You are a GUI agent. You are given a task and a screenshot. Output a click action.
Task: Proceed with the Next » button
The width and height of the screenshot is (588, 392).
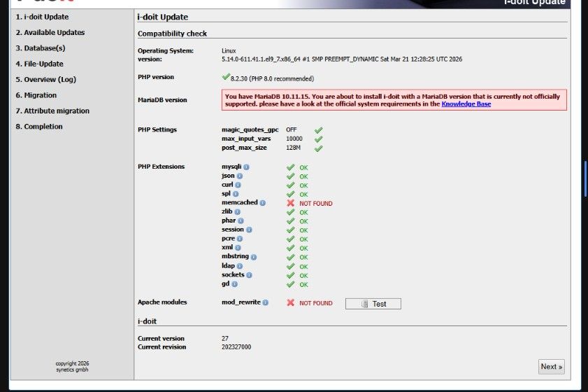click(x=551, y=367)
